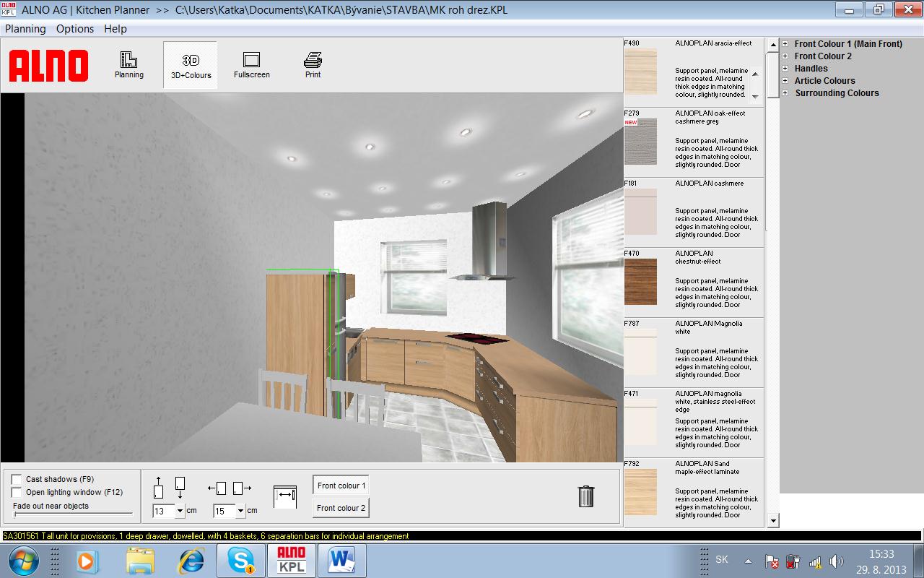
Task: Open Microsoft Word from taskbar
Action: point(342,561)
